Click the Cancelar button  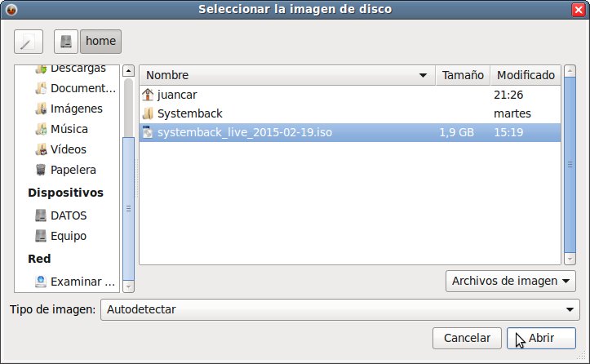pos(467,338)
